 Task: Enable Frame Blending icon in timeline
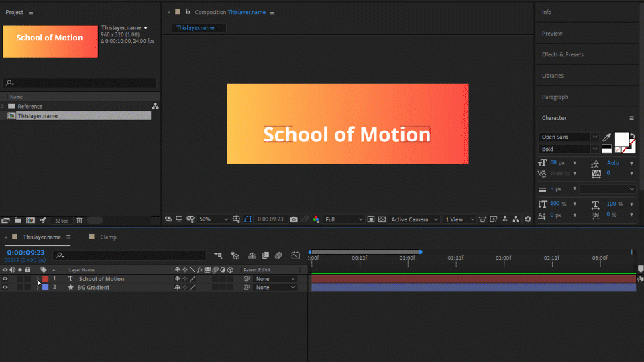coord(266,255)
